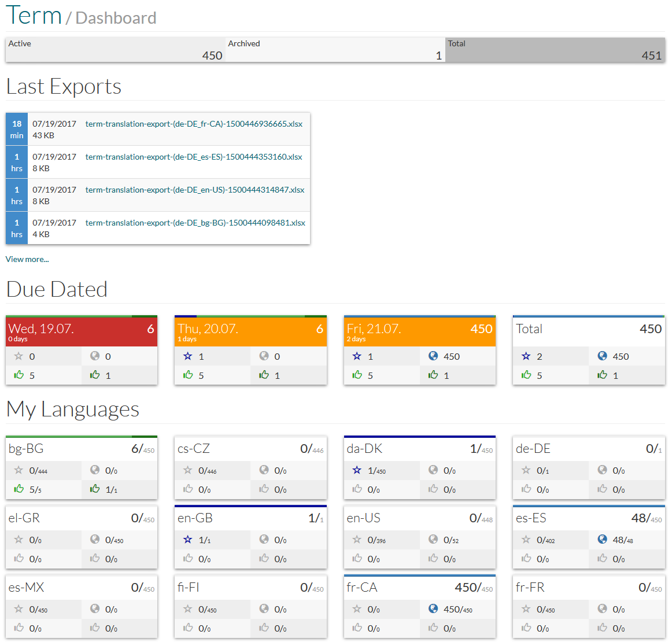Open the en-US language card title
Image resolution: width=672 pixels, height=642 pixels.
pos(363,518)
